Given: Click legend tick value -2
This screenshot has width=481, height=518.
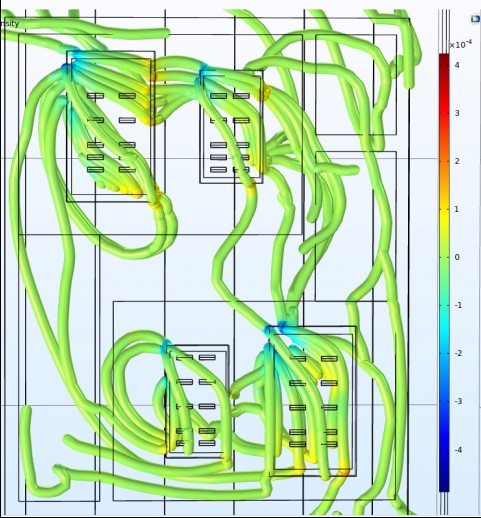Looking at the screenshot, I should coord(458,353).
